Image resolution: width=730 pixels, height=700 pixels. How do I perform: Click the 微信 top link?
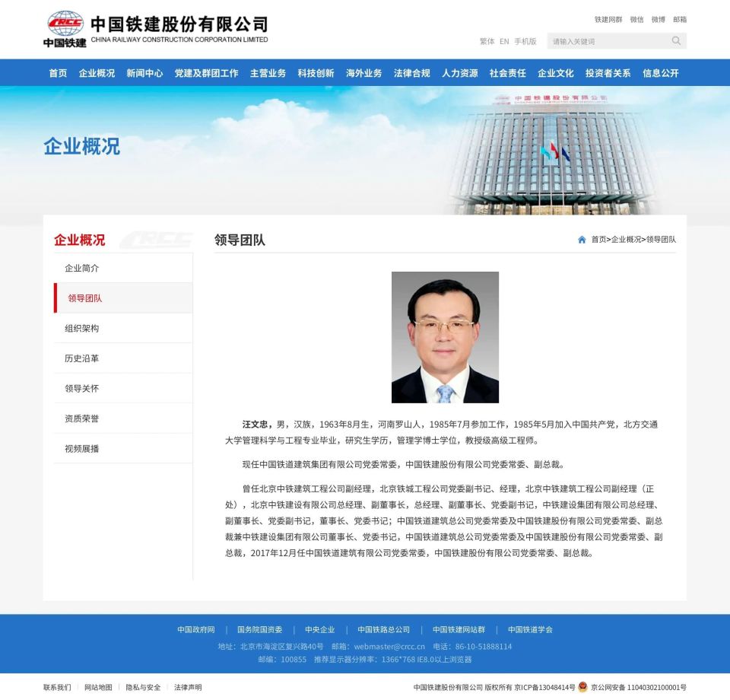637,20
